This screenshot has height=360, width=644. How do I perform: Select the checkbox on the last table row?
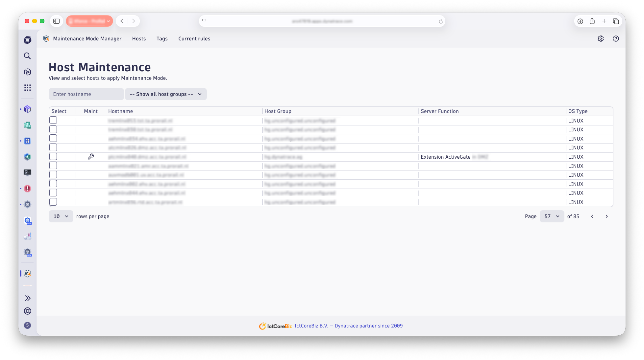tap(53, 202)
